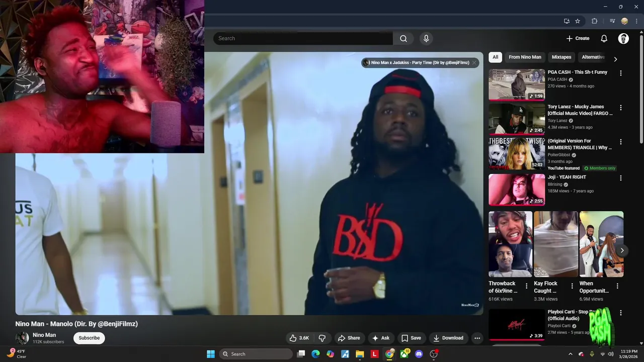
Task: Click Nino Man channel name
Action: tap(44, 335)
